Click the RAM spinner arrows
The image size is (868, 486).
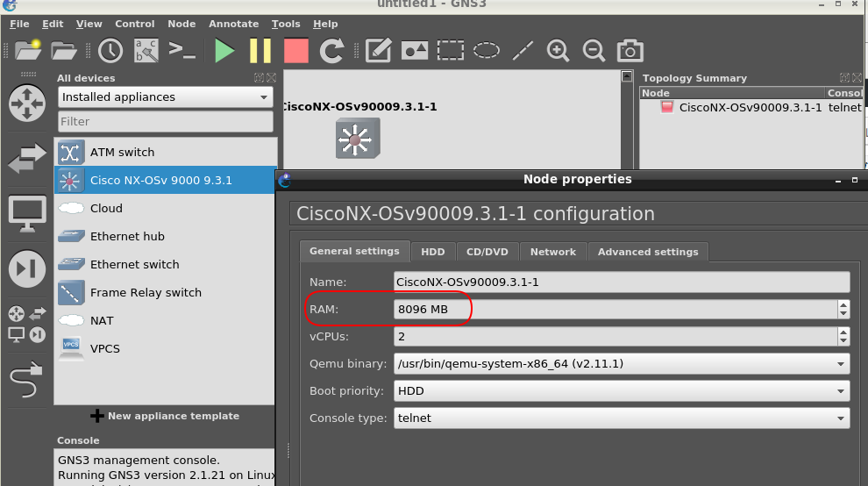(x=843, y=309)
